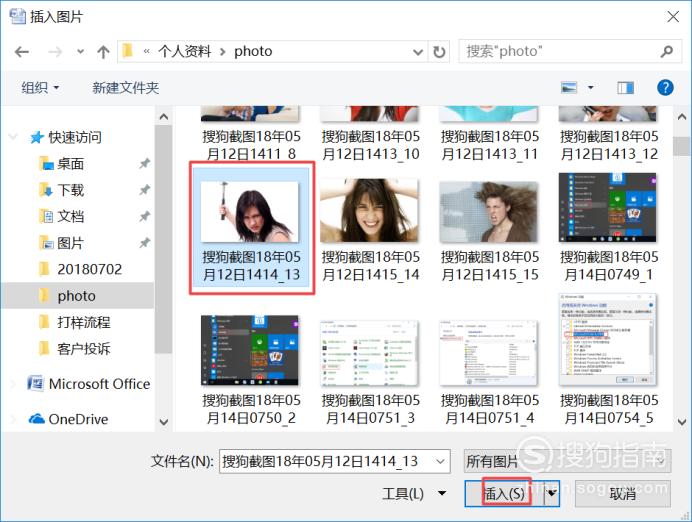
Task: Open the 组织 menu
Action: [40, 88]
